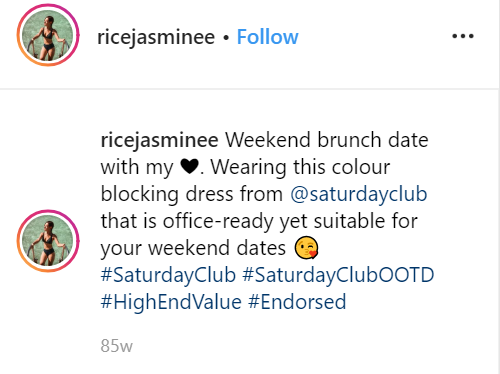Open the #SaturdayClubOOTD hashtag
Screen dimensions: 500x374
coord(338,275)
